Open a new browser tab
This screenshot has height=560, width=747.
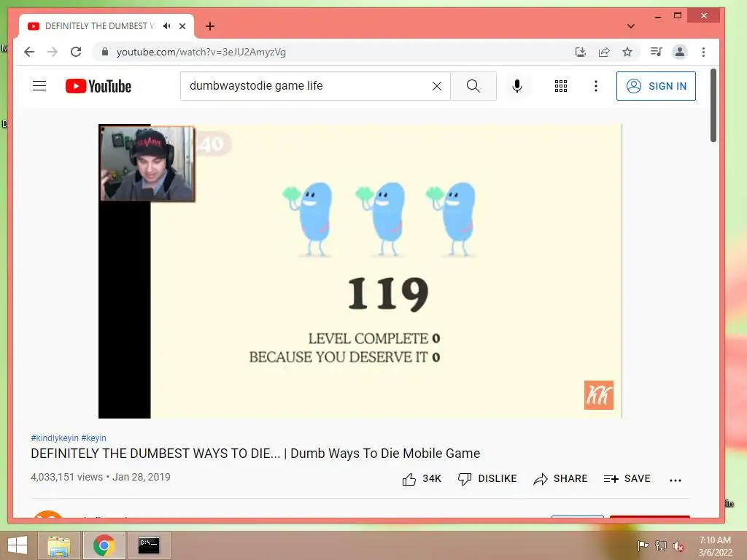coord(210,26)
